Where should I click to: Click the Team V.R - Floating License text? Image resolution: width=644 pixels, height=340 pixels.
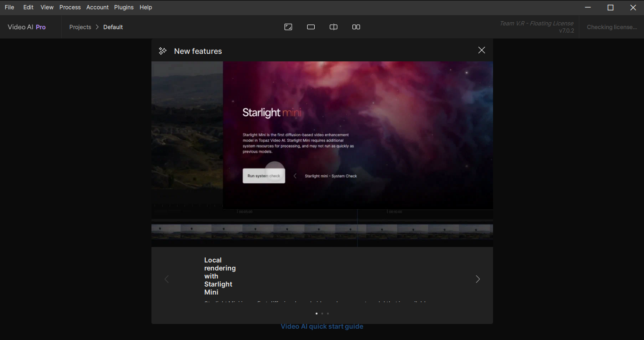[536, 23]
